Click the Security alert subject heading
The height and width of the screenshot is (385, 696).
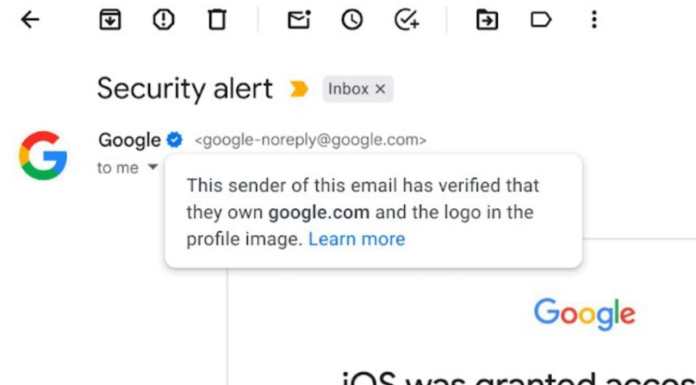coord(185,88)
